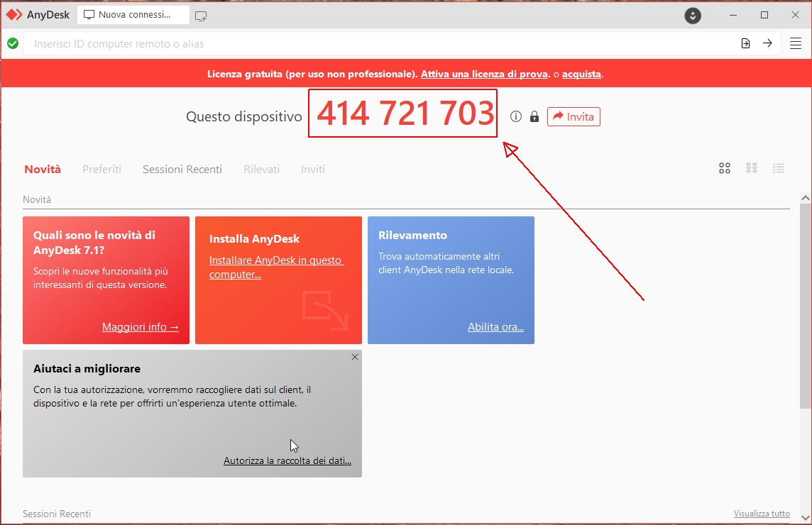Click the connect arrow icon
812x525 pixels.
(x=767, y=43)
